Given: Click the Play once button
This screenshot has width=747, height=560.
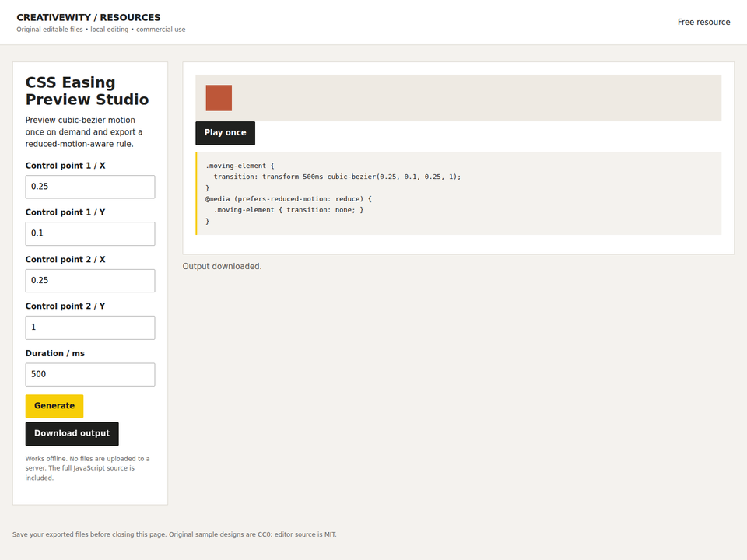Looking at the screenshot, I should pyautogui.click(x=225, y=133).
